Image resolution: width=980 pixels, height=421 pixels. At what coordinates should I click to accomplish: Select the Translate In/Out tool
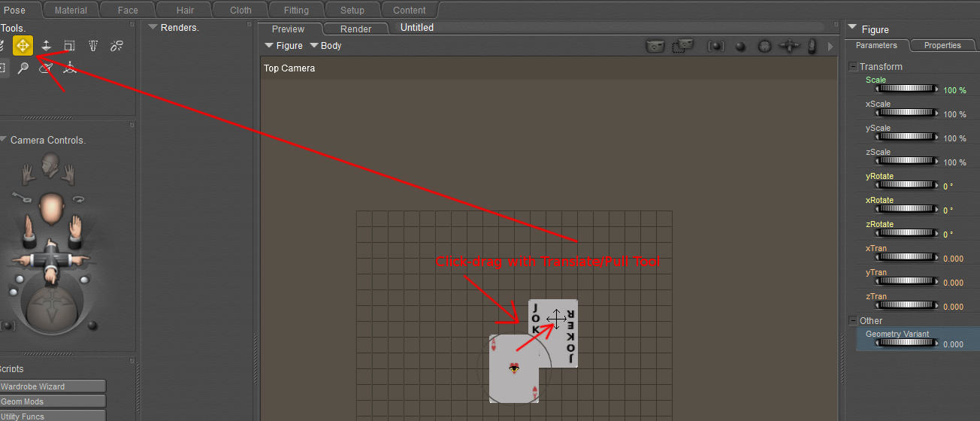tap(47, 46)
